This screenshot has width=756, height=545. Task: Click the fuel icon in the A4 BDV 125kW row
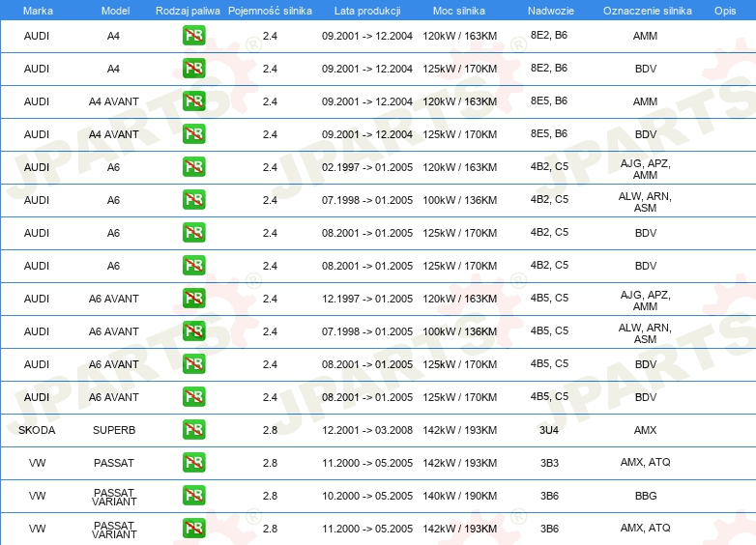point(193,68)
